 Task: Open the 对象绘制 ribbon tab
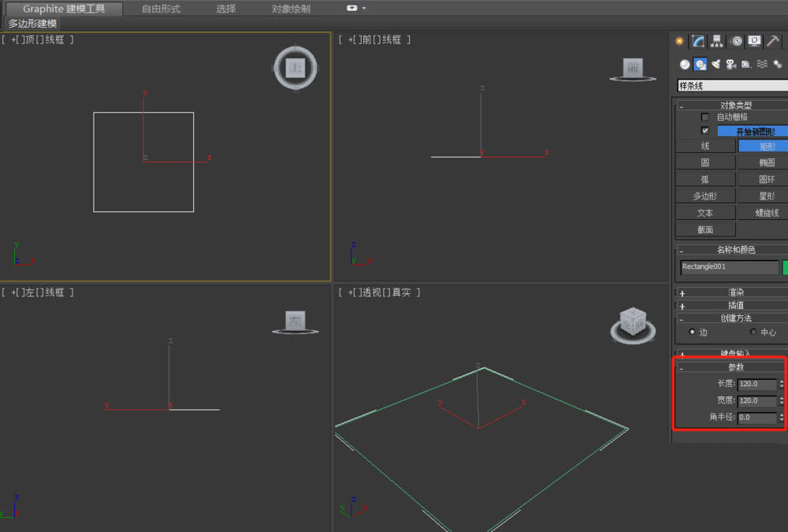291,9
